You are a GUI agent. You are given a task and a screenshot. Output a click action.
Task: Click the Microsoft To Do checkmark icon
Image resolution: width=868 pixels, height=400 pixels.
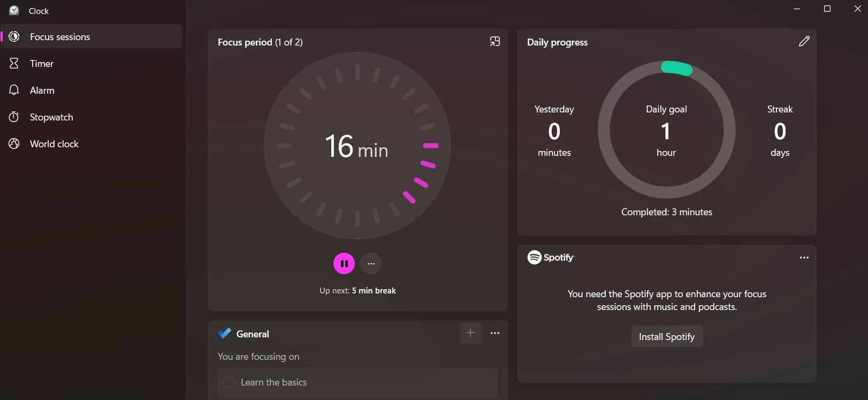click(x=224, y=334)
